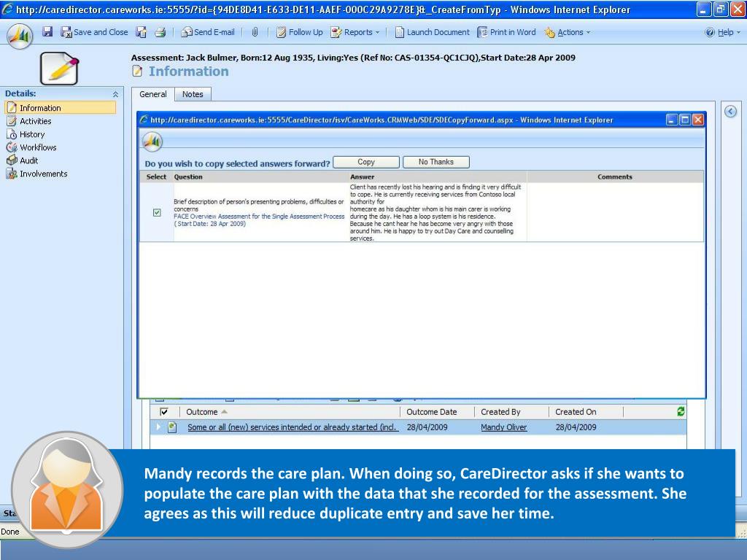Open 'Some or all (new) services' outcome link

tap(293, 427)
